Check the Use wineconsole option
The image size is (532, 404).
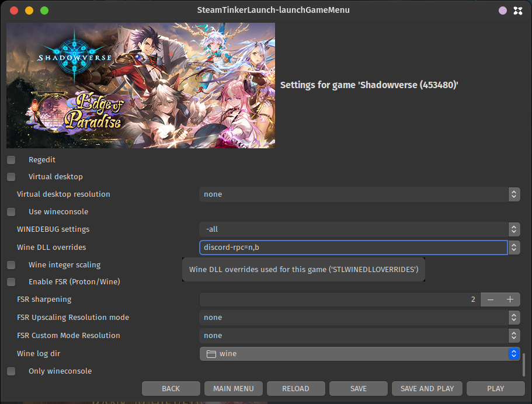click(x=11, y=212)
